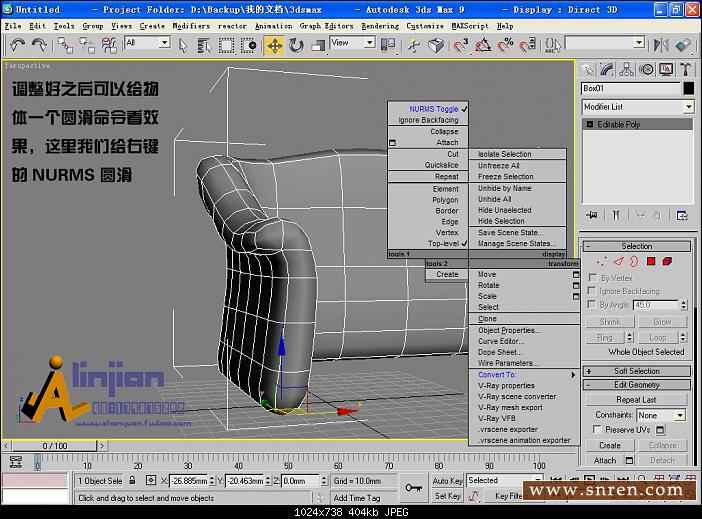This screenshot has width=702, height=519.
Task: Select Border sub-object level icon
Action: 634,261
